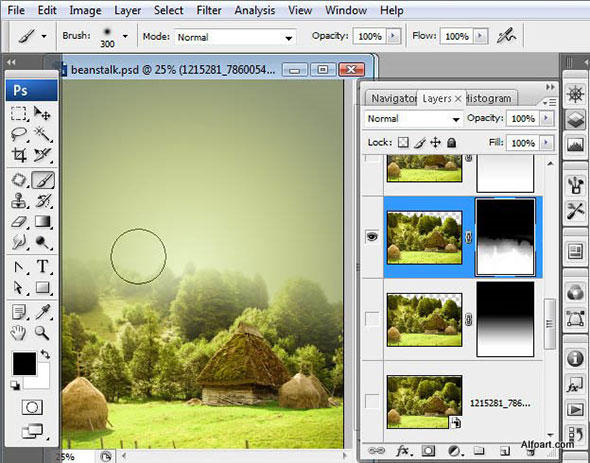Open the layer Fill slider arrow
This screenshot has width=590, height=463.
point(546,143)
